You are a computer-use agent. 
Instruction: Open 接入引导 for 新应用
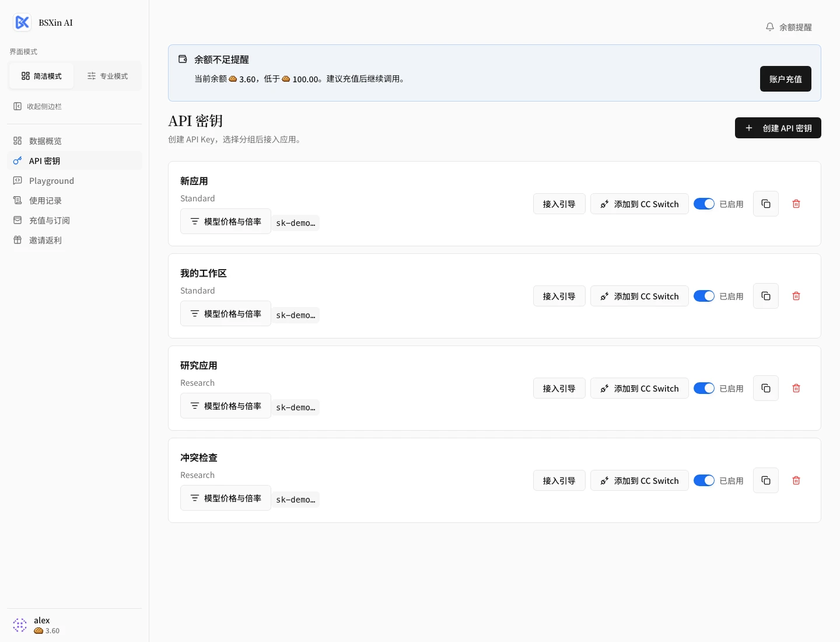pyautogui.click(x=559, y=204)
